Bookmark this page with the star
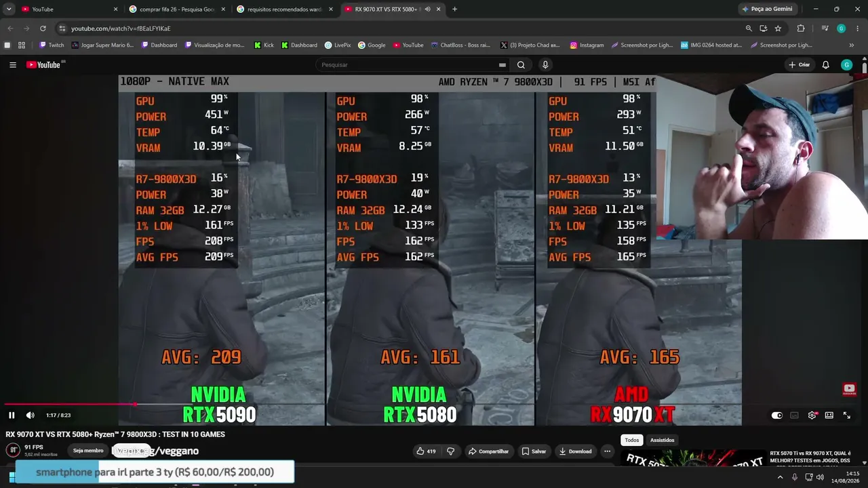Viewport: 868px width, 488px height. coord(778,28)
